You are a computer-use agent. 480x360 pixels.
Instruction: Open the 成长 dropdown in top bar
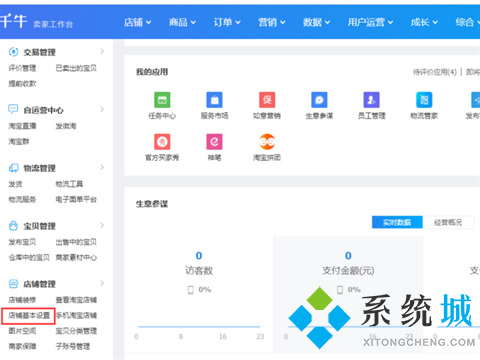[x=424, y=22]
